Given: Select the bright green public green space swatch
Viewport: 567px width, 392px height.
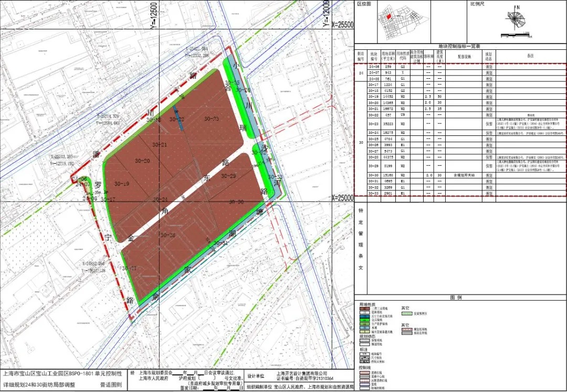Looking at the screenshot, I should point(365,320).
